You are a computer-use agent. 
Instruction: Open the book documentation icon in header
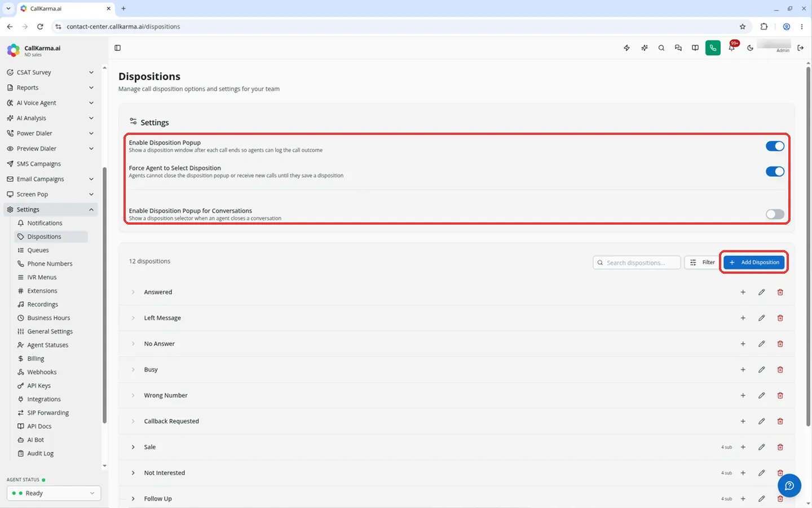(x=695, y=48)
